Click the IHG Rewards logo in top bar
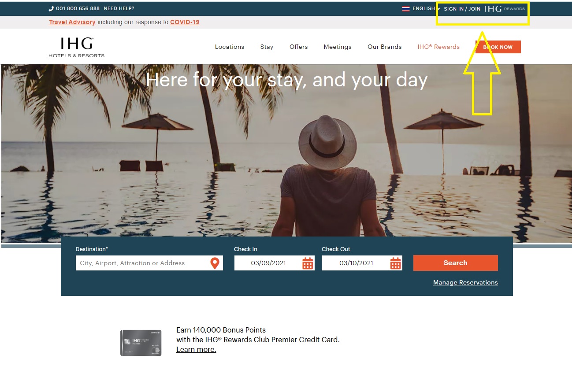Image resolution: width=572 pixels, height=392 pixels. (504, 9)
